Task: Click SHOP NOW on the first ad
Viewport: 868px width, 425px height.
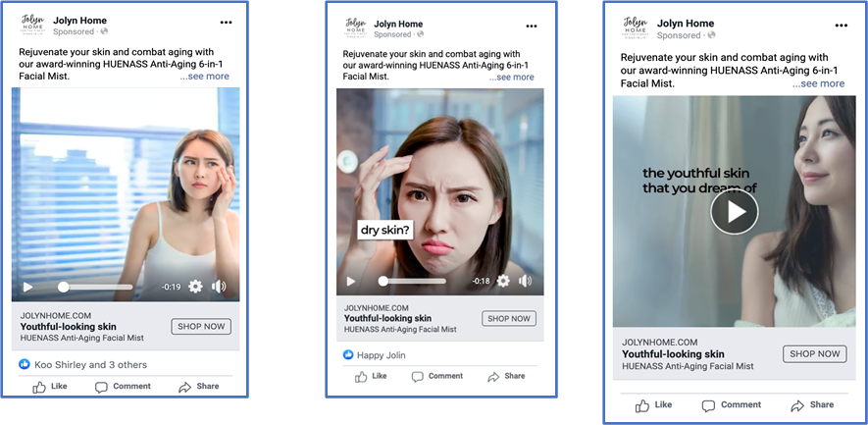Action: (x=201, y=327)
